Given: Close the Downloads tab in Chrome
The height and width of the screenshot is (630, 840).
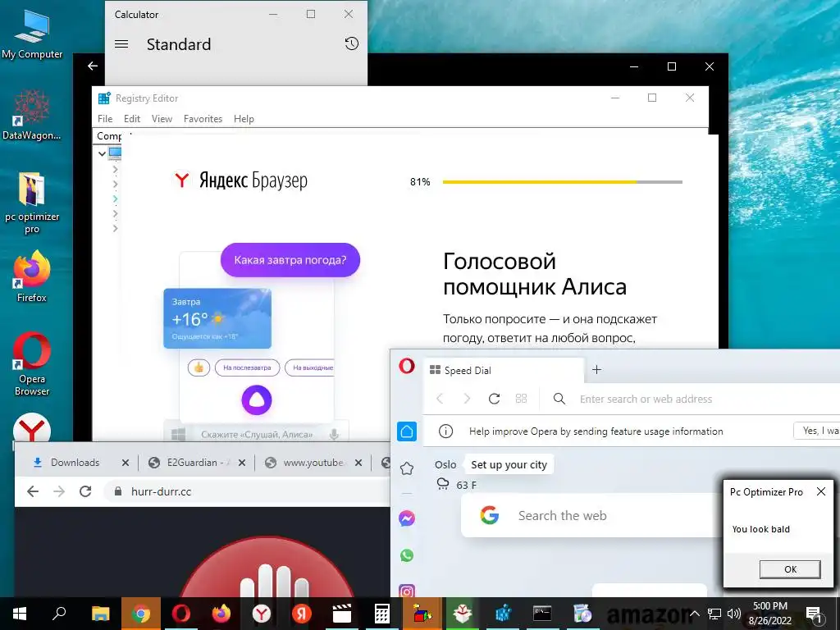Looking at the screenshot, I should [x=126, y=463].
